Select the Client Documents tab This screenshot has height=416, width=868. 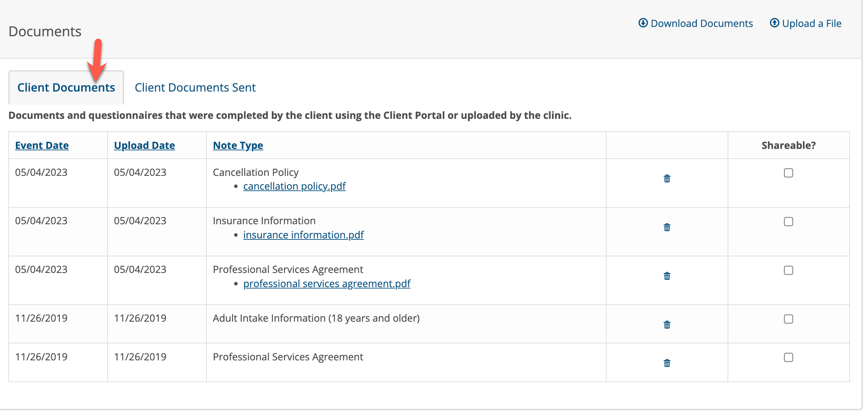point(66,87)
